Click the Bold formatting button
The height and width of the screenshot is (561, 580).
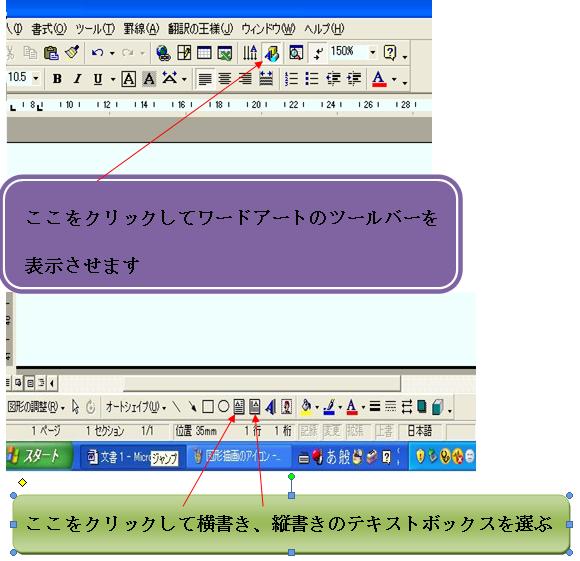coord(57,79)
